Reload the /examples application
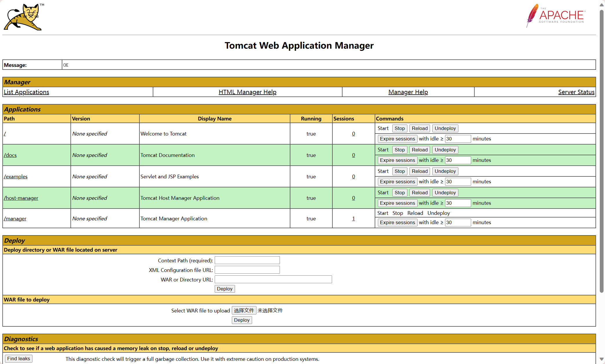 click(420, 171)
